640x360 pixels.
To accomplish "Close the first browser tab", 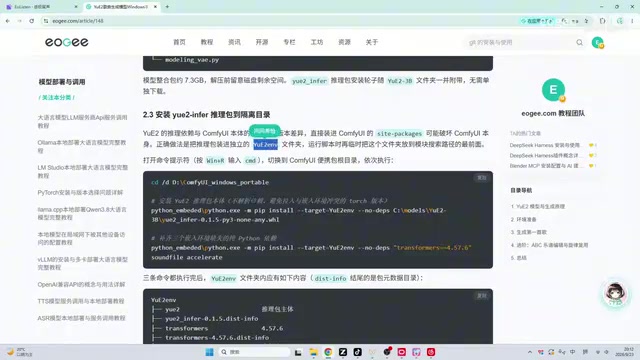I will tap(76, 7).
